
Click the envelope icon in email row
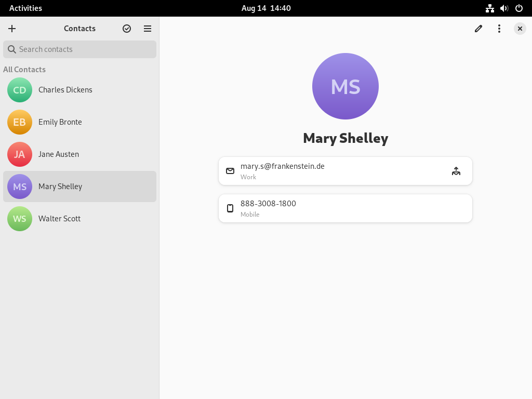tap(230, 171)
